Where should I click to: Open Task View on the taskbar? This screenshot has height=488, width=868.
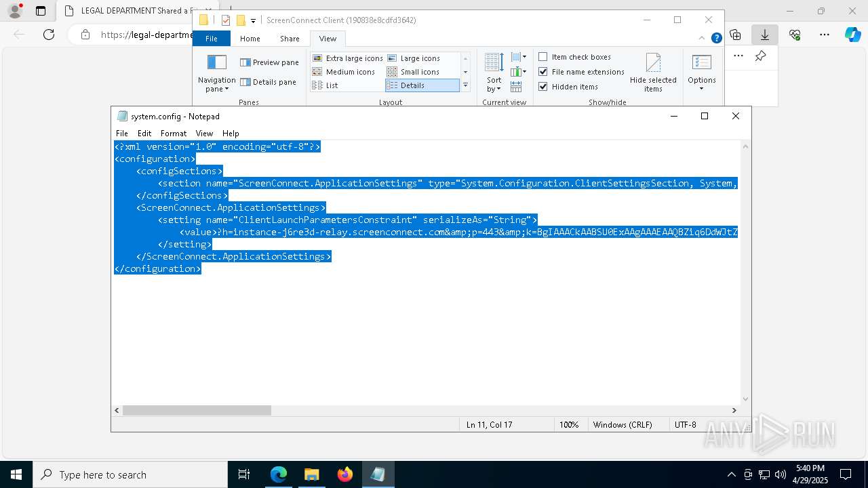click(244, 474)
